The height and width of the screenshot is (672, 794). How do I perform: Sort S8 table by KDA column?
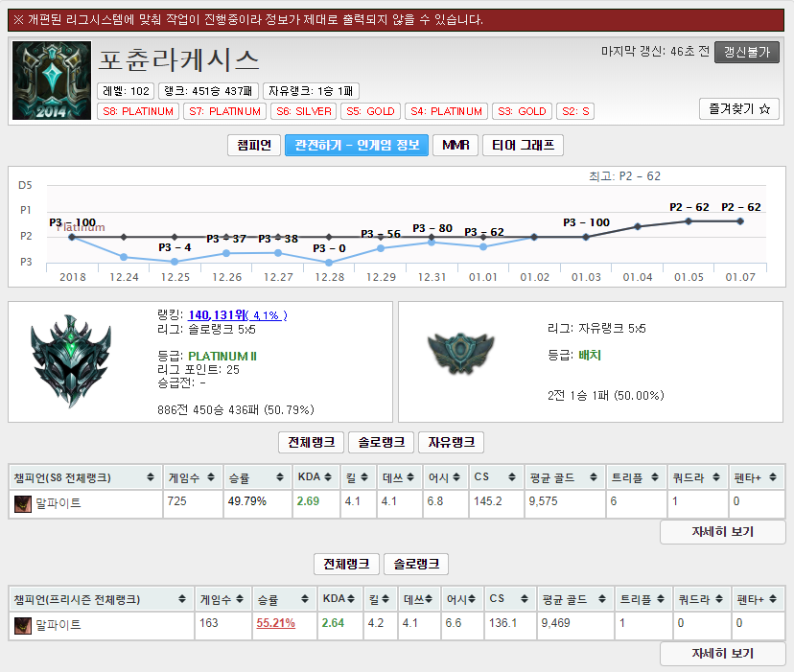[316, 477]
